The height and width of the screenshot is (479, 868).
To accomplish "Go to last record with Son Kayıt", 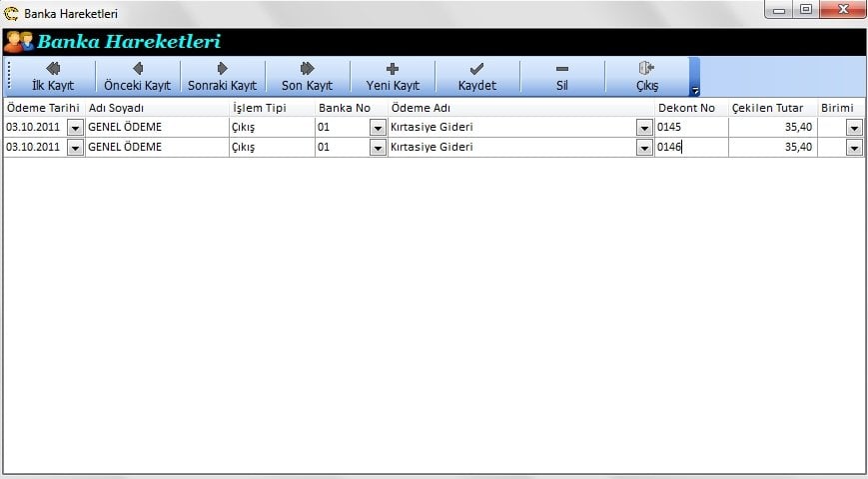I will point(307,76).
